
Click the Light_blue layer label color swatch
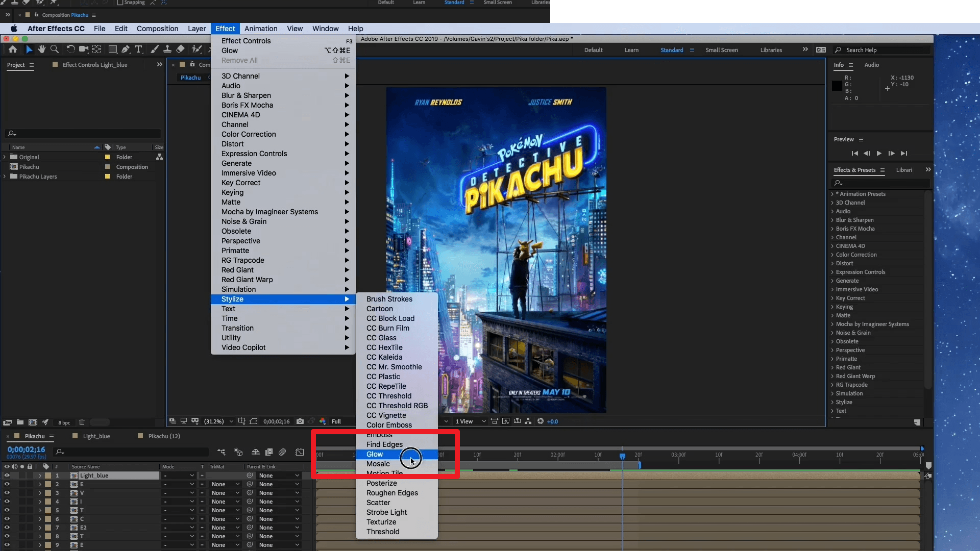48,475
